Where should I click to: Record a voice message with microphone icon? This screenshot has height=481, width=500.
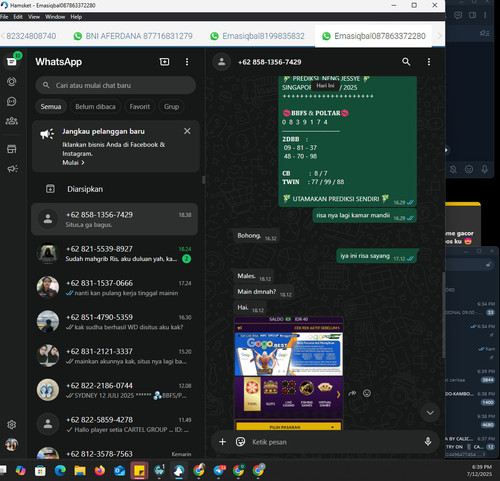pos(428,442)
